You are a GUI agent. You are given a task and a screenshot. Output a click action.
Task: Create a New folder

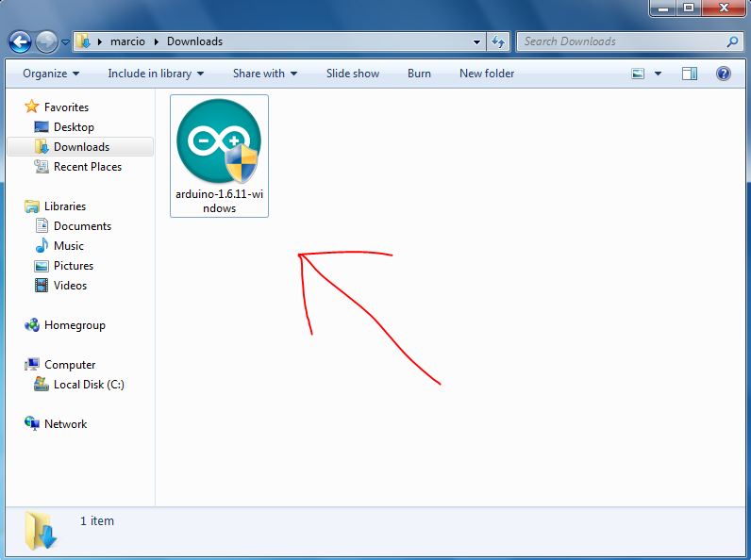click(487, 74)
